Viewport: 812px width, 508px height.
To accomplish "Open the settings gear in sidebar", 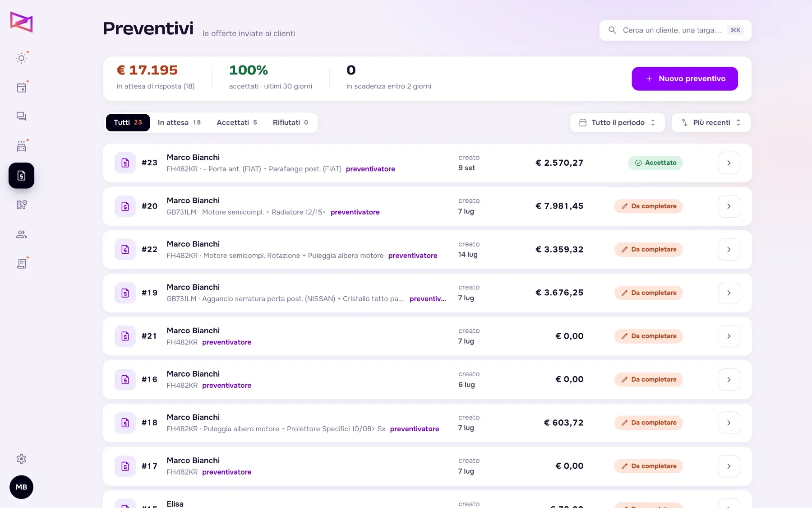I will [x=21, y=459].
